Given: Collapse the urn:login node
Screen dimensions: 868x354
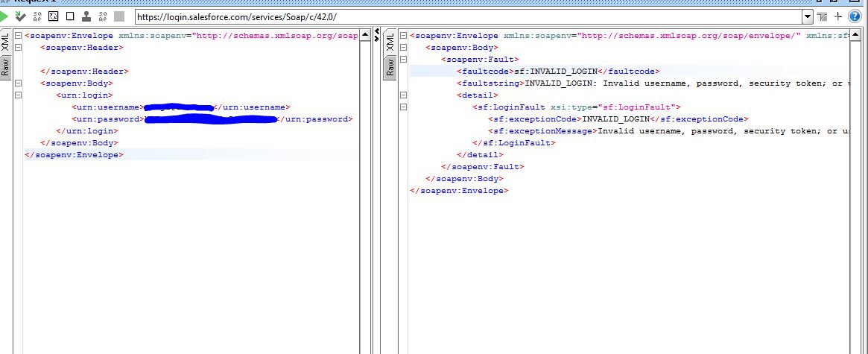Looking at the screenshot, I should 19,95.
